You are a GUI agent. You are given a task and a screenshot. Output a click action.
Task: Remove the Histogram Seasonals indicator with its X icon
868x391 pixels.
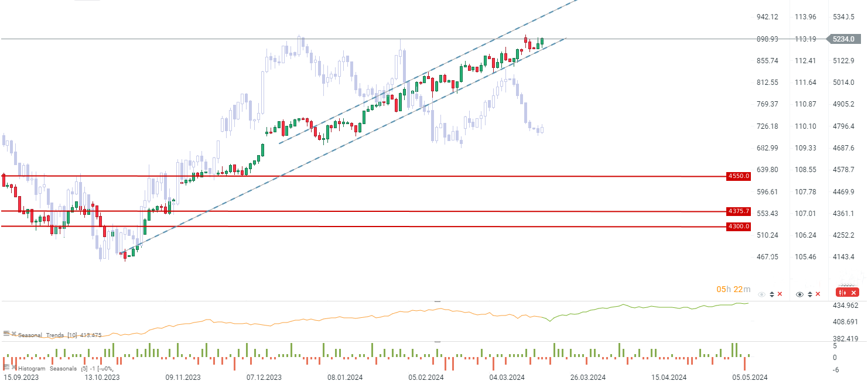click(14, 367)
